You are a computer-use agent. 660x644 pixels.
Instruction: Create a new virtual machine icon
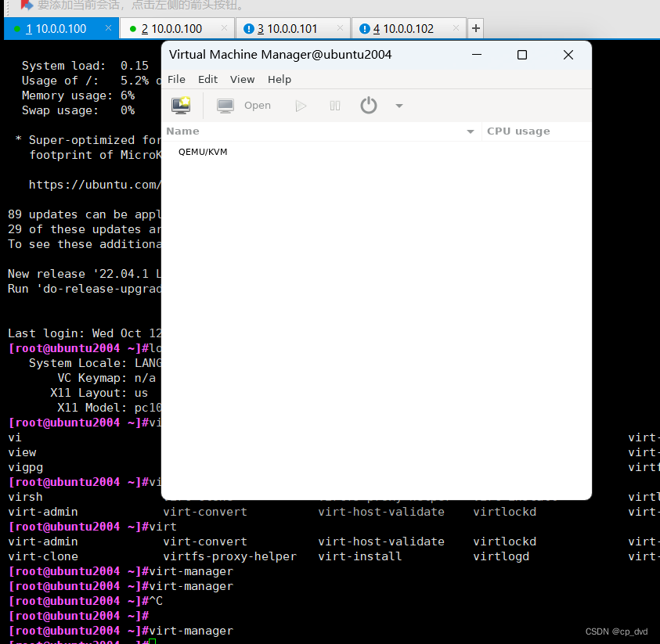pyautogui.click(x=182, y=106)
